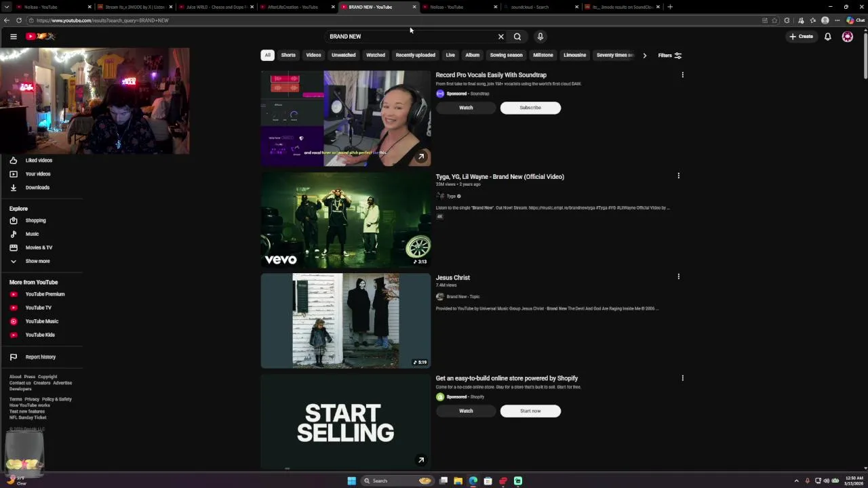The height and width of the screenshot is (488, 868).
Task: Open more options for Shopify ad
Action: [x=683, y=378]
